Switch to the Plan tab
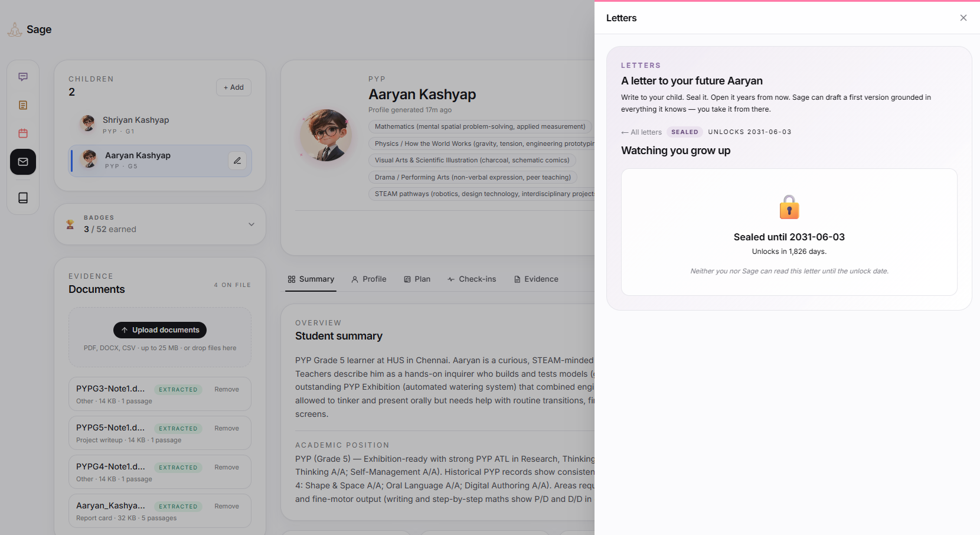 pyautogui.click(x=417, y=279)
